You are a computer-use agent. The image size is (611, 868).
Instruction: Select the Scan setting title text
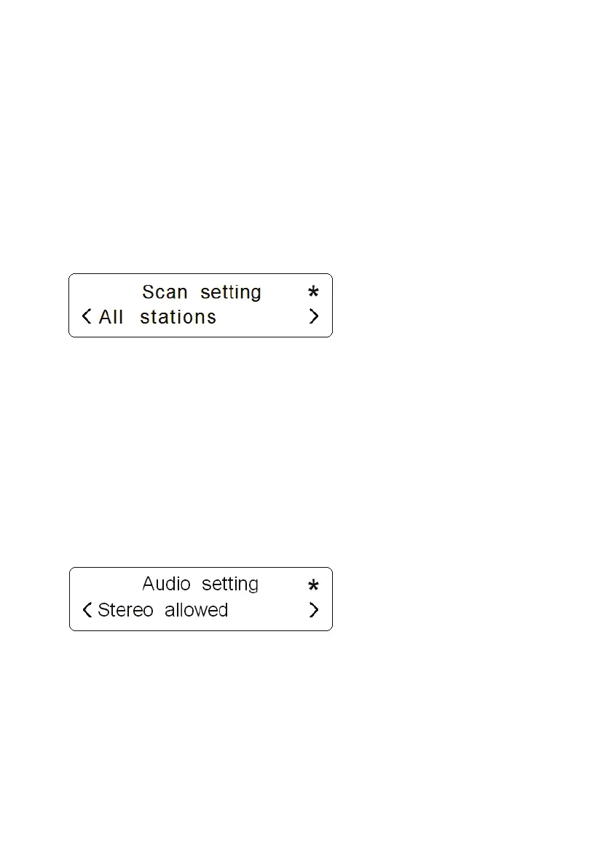point(201,292)
